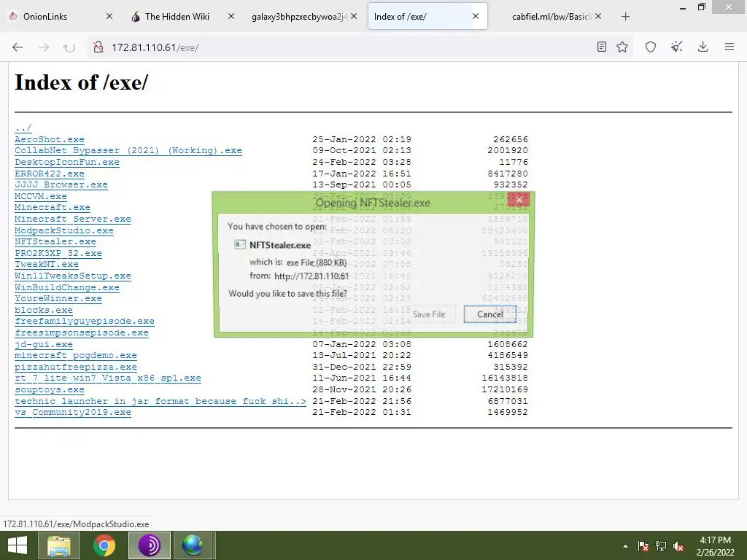Go back with the back arrow
Viewport: 747px width, 560px height.
[x=18, y=47]
